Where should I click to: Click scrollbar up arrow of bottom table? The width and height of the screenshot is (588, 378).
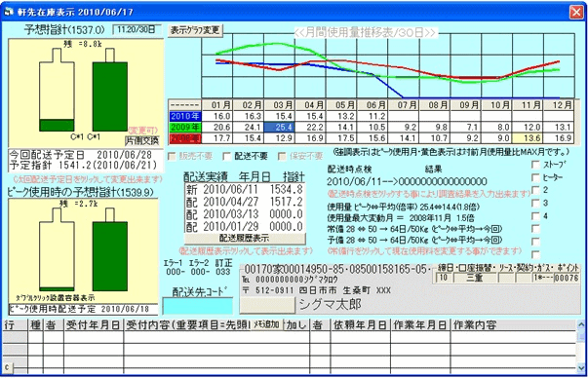[x=581, y=324]
